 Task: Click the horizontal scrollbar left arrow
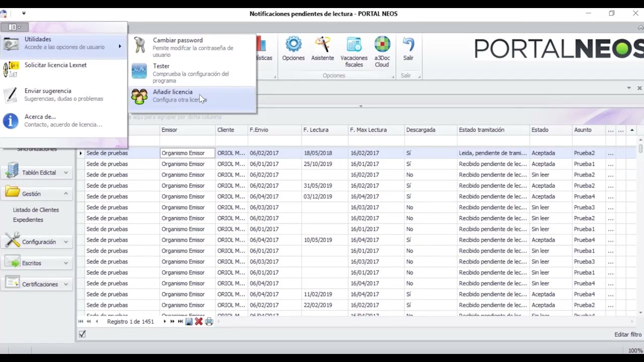pyautogui.click(x=219, y=322)
